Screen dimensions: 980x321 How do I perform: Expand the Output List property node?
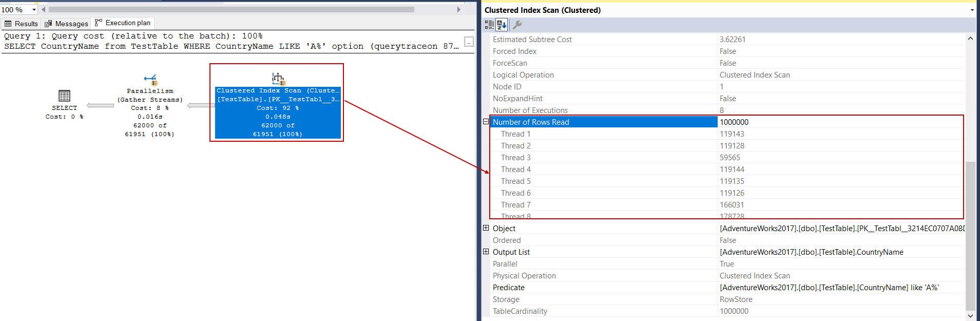click(x=486, y=252)
